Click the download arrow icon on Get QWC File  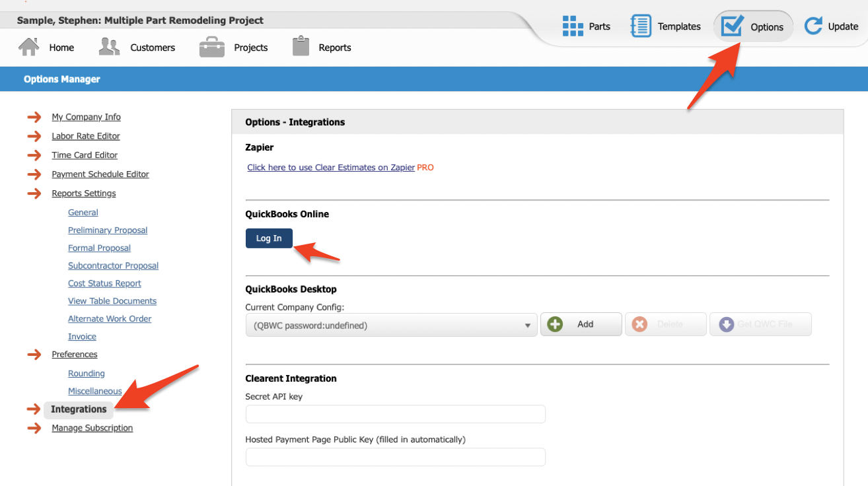(727, 324)
